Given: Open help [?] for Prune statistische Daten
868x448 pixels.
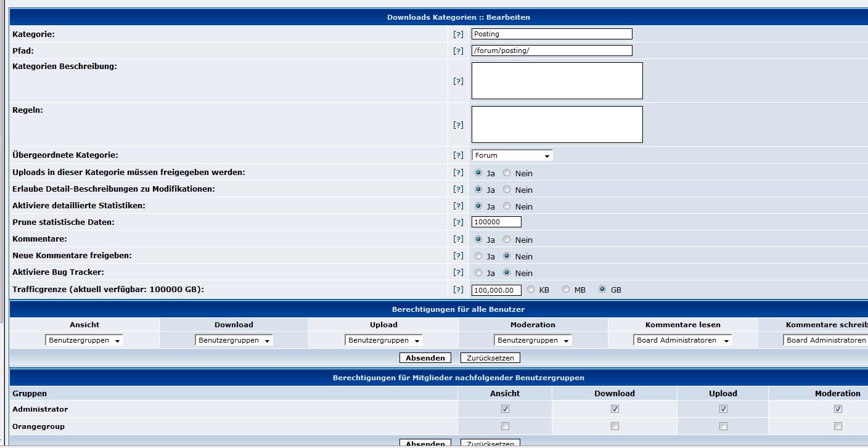Looking at the screenshot, I should (458, 222).
